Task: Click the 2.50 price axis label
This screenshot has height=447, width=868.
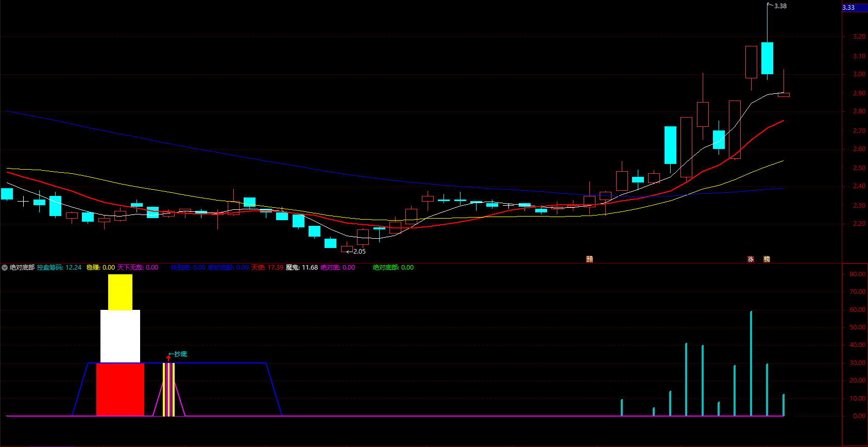Action: click(859, 168)
